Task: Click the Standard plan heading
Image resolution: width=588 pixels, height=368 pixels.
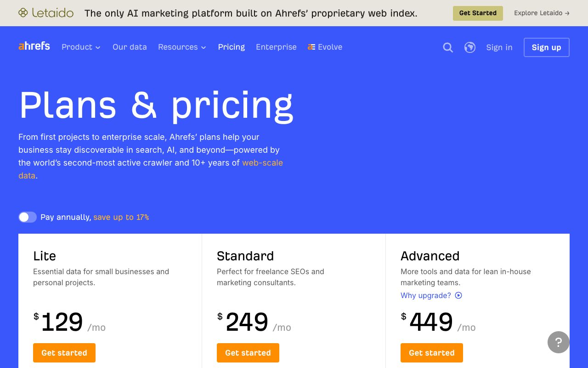Action: click(245, 256)
